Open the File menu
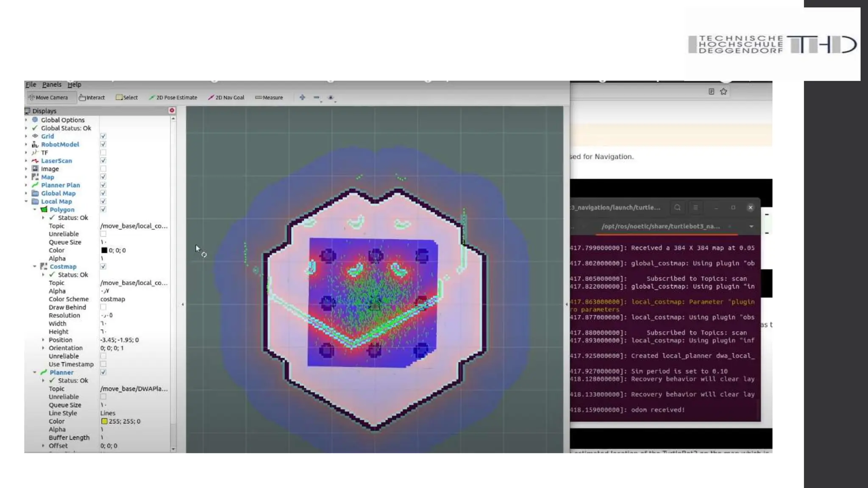The height and width of the screenshot is (488, 868). tap(31, 85)
